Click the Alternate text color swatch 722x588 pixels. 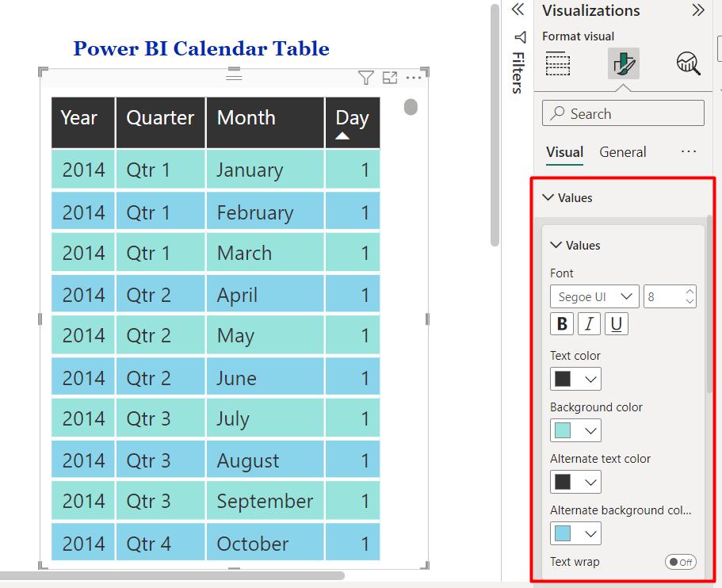(562, 482)
